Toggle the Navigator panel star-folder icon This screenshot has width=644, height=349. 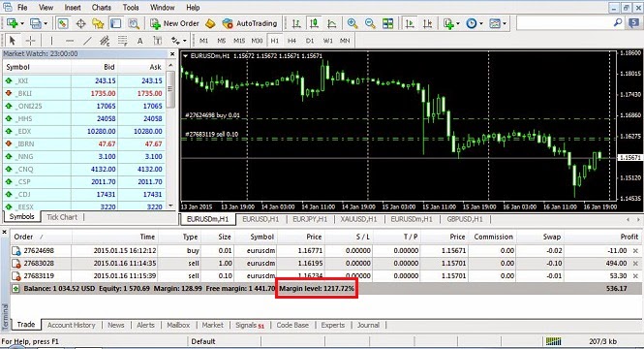click(x=98, y=24)
